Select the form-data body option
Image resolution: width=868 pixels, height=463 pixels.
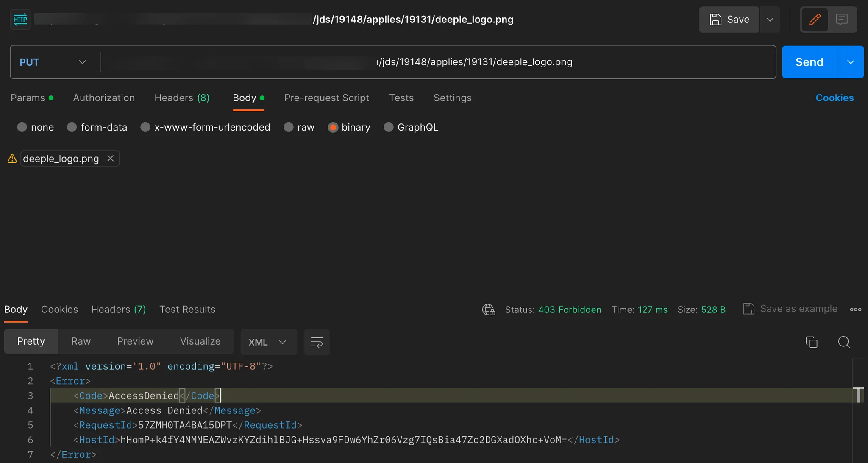pos(72,127)
